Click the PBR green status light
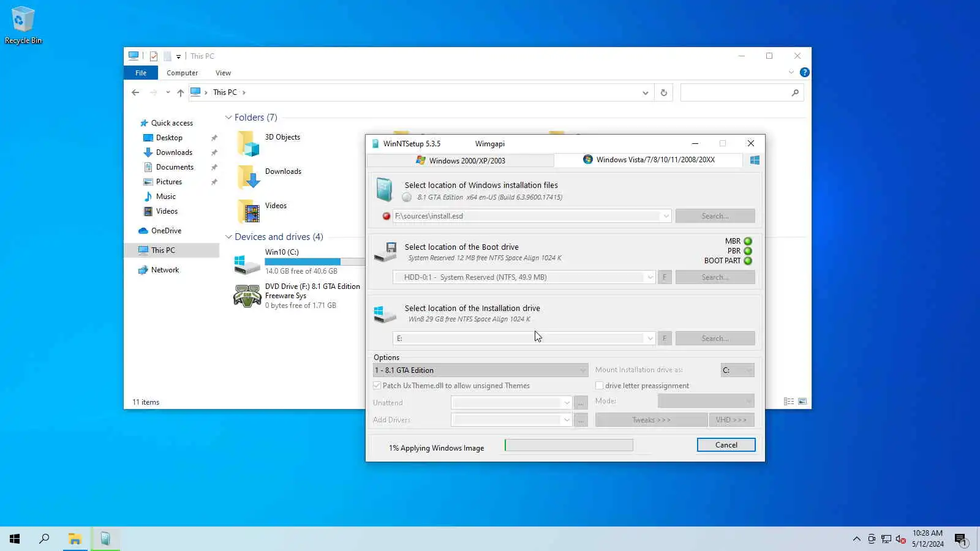This screenshot has height=551, width=980. [748, 251]
